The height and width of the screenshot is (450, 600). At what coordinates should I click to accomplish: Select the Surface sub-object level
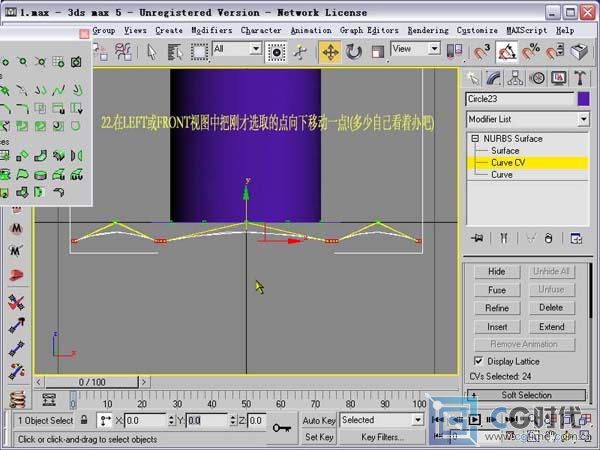click(505, 150)
